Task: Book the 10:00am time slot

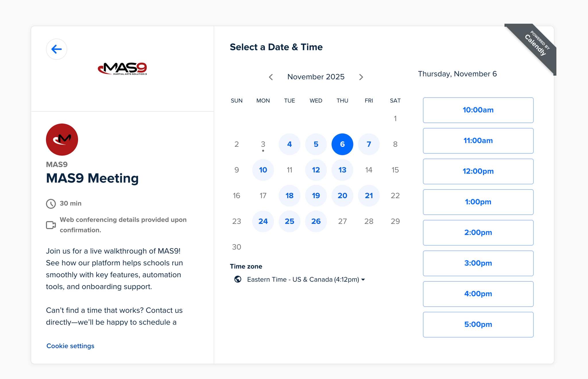Action: pyautogui.click(x=478, y=110)
